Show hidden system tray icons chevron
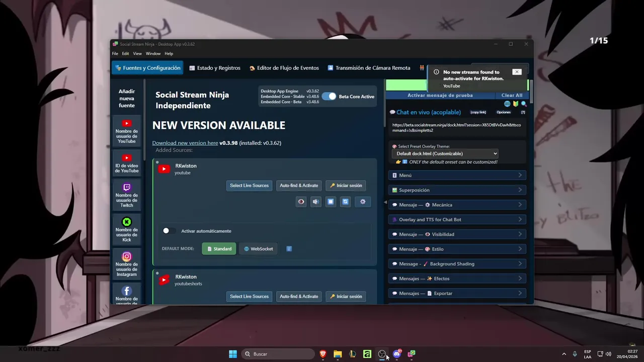Image resolution: width=644 pixels, height=362 pixels. [x=563, y=354]
